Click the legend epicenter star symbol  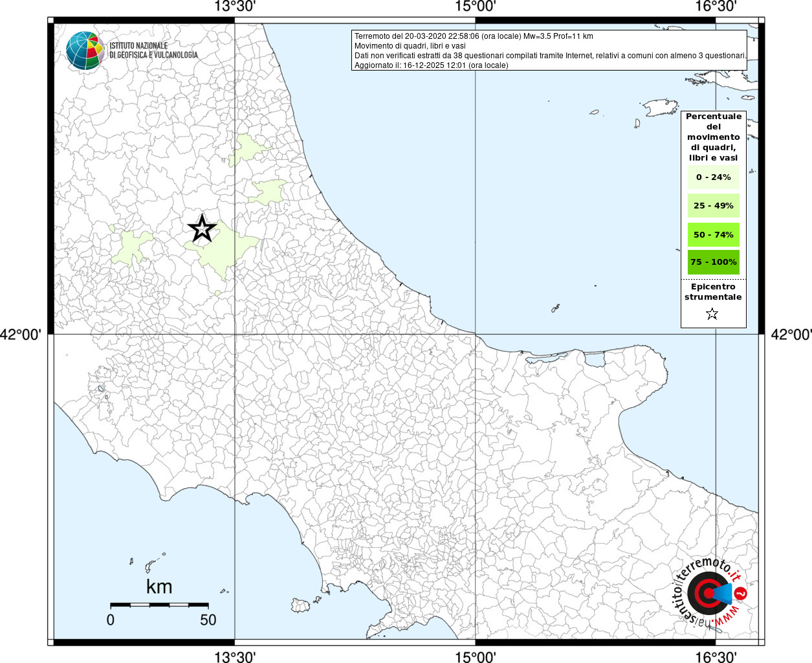click(x=712, y=314)
